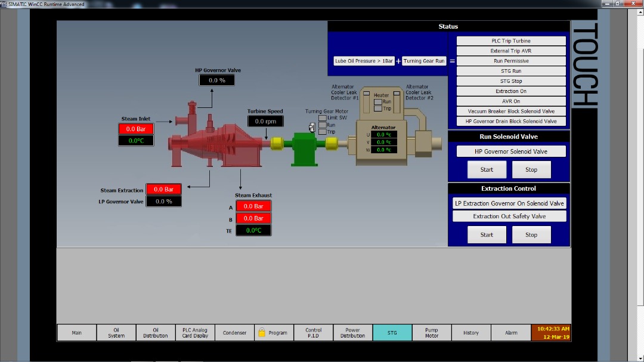Screen dimensions: 644x362
Task: Open the Alarm screen tab
Action: click(x=511, y=333)
